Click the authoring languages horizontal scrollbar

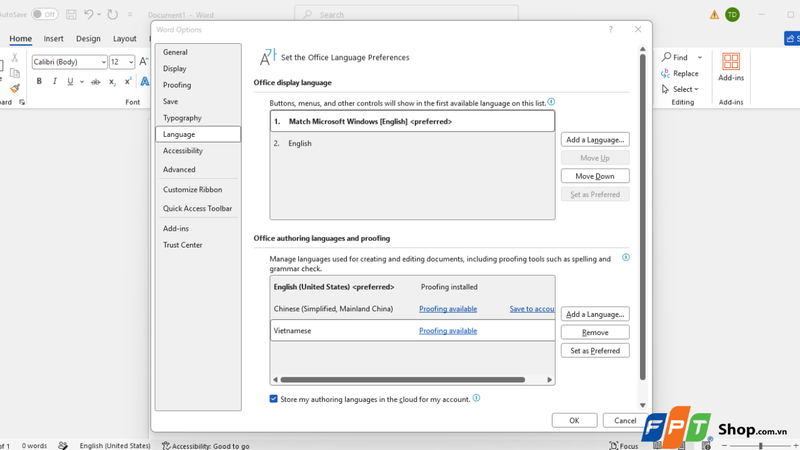pos(403,380)
